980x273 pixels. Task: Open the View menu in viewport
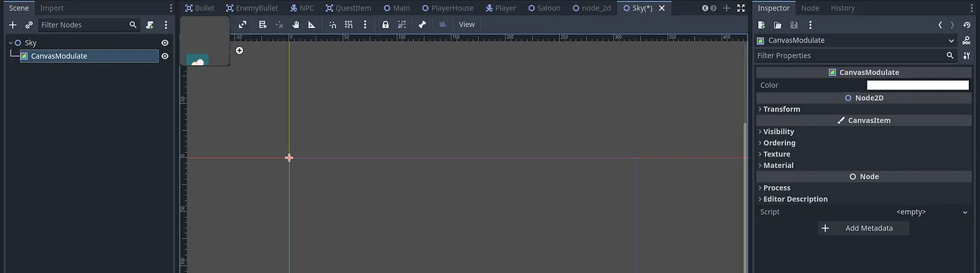pos(466,24)
